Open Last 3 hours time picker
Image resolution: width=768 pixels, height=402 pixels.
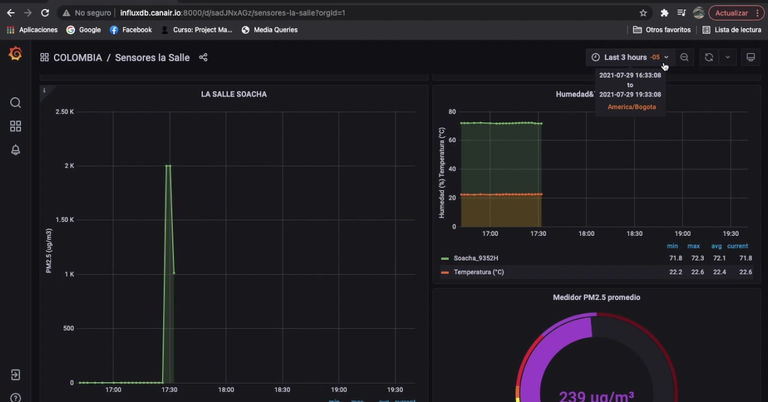click(x=629, y=57)
